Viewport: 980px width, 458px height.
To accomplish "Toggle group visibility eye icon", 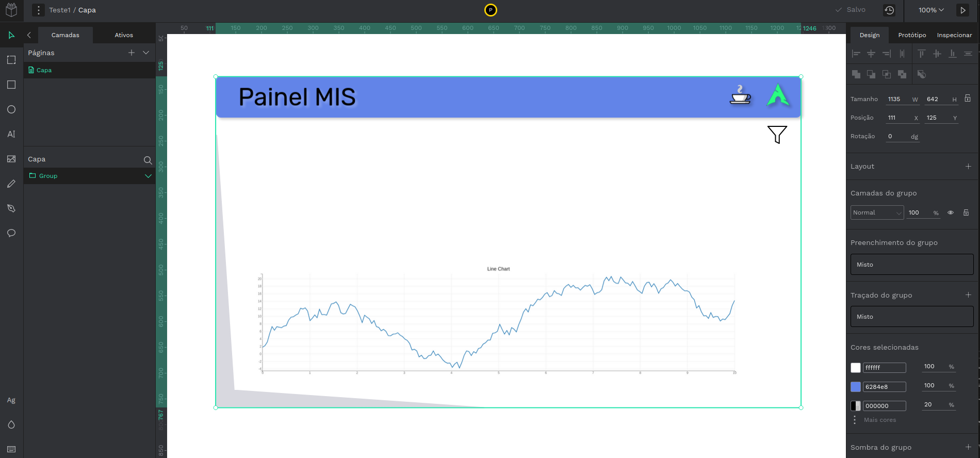I will [x=951, y=212].
